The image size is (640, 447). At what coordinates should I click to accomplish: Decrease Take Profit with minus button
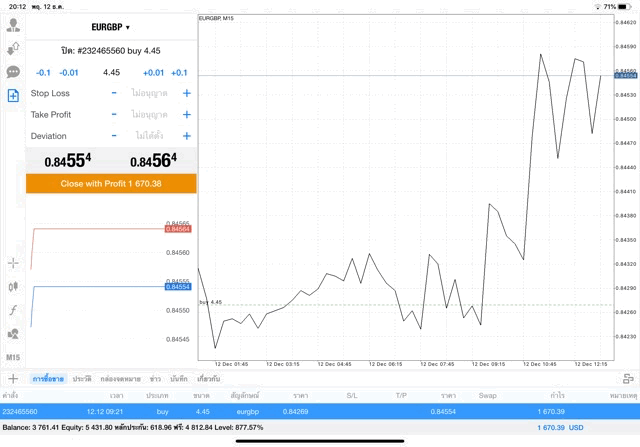[114, 115]
